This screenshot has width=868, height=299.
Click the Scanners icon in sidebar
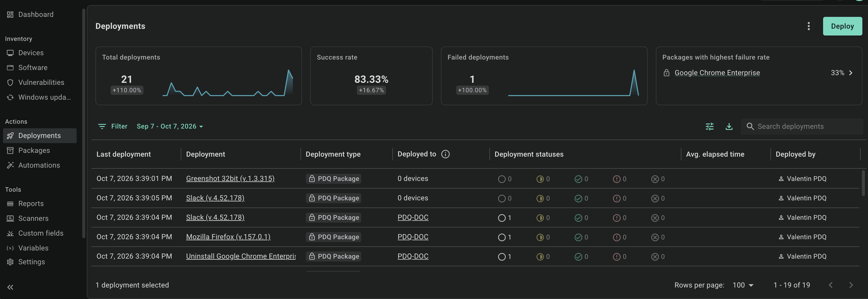tap(10, 219)
